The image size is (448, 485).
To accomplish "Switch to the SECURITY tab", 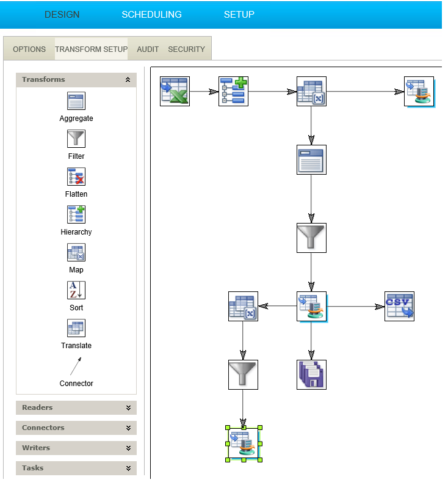I will (186, 49).
